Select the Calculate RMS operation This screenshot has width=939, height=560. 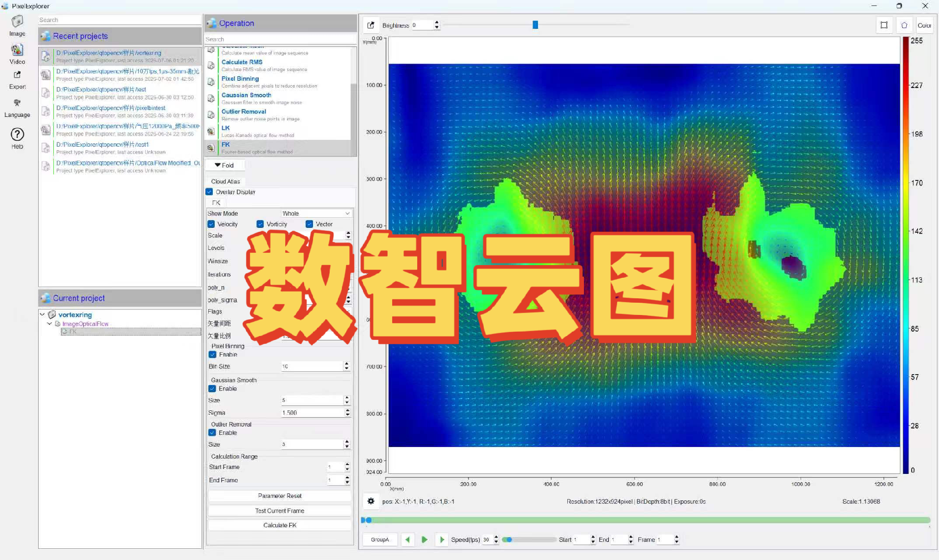pyautogui.click(x=278, y=65)
